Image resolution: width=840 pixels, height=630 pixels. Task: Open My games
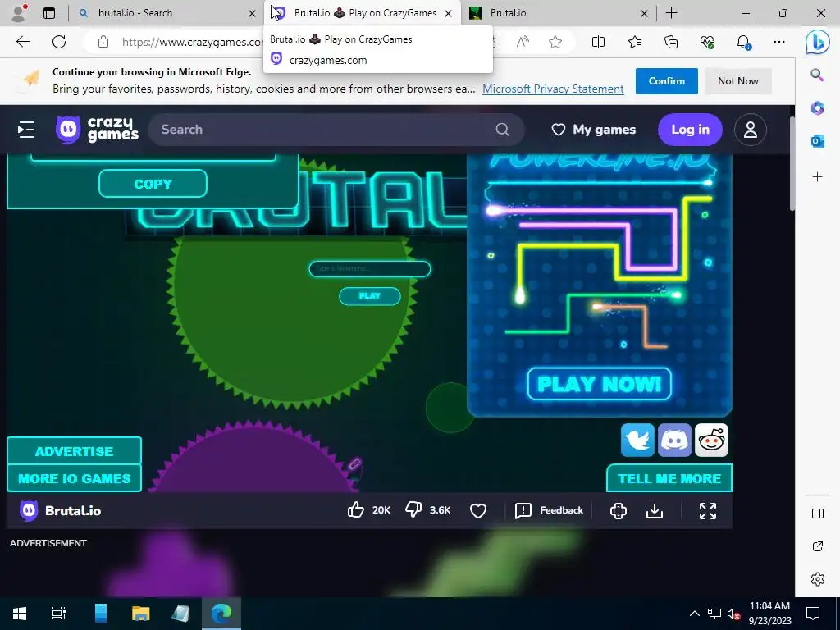pos(594,130)
